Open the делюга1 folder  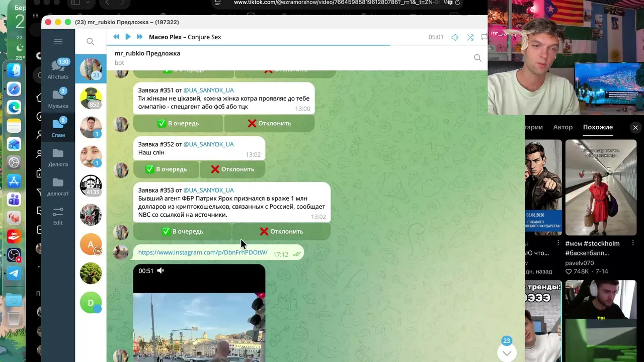(x=58, y=186)
